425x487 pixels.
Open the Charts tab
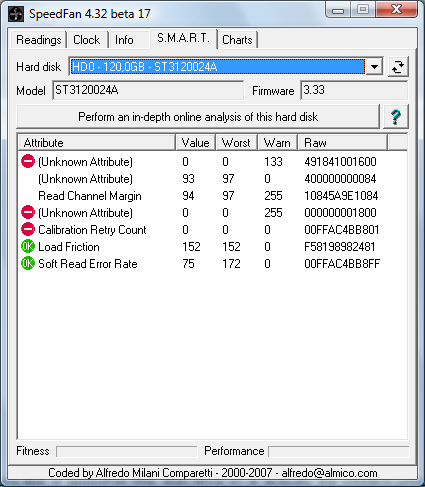click(x=237, y=40)
